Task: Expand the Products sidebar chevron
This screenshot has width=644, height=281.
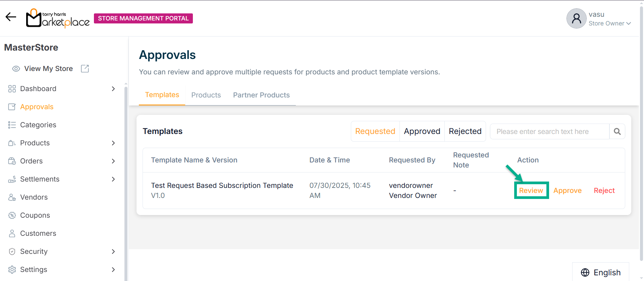Action: tap(113, 143)
